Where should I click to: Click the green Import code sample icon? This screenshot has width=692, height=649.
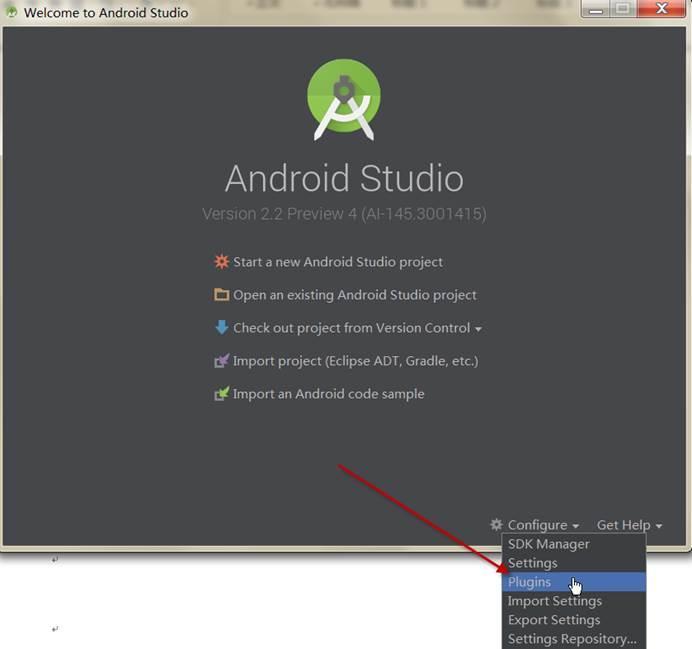click(x=222, y=393)
